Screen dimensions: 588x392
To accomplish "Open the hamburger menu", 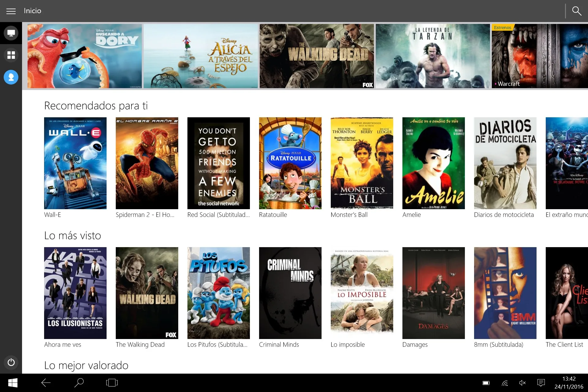I will pos(11,11).
